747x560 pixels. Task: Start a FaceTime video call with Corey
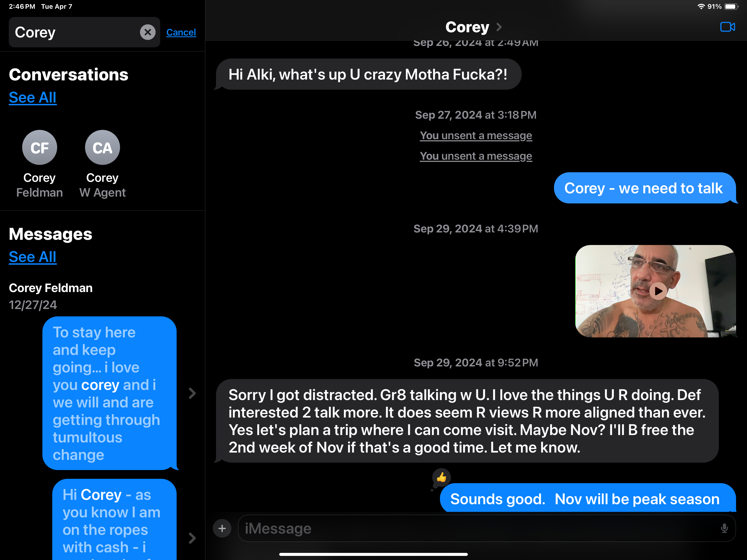click(x=727, y=27)
